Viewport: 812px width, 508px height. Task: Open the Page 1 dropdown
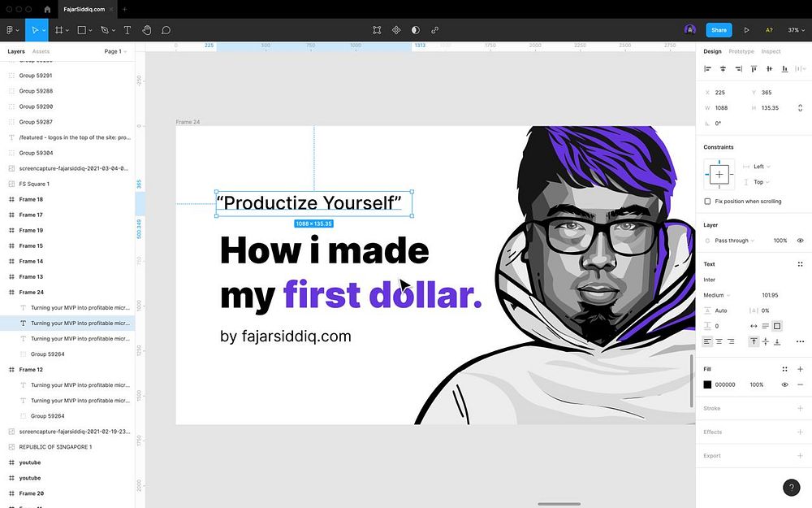(x=115, y=51)
